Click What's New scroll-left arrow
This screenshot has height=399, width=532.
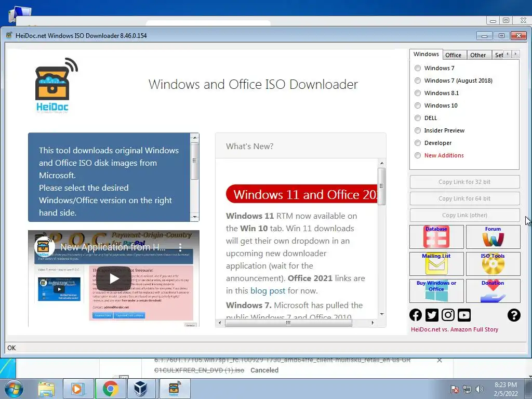[220, 323]
